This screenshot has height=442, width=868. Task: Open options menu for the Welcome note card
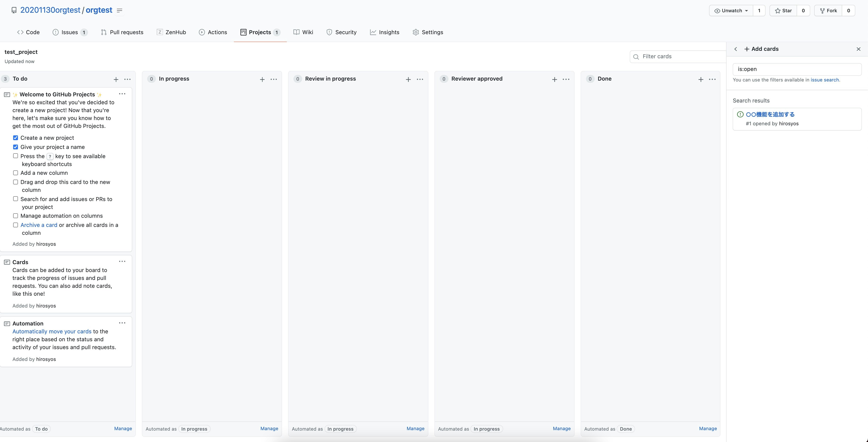point(122,94)
